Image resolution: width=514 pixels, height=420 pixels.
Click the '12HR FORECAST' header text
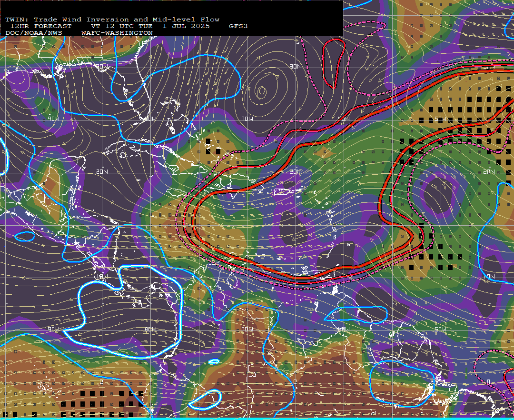pos(41,26)
